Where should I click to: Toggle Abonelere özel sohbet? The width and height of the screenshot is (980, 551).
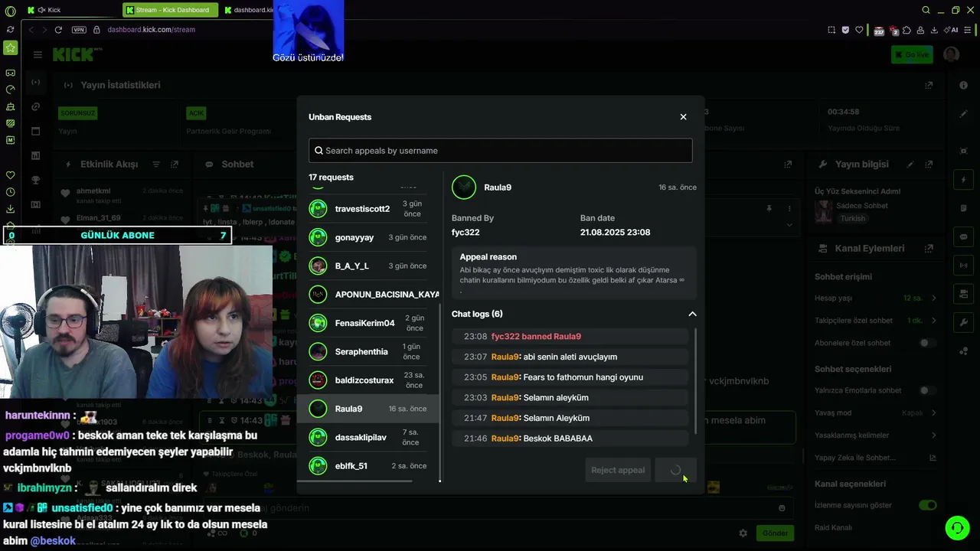927,344
